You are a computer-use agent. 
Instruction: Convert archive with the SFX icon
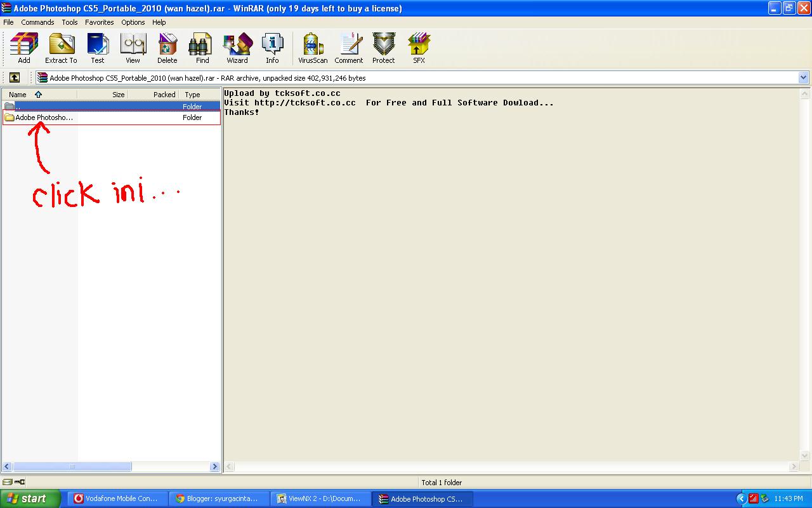click(419, 48)
